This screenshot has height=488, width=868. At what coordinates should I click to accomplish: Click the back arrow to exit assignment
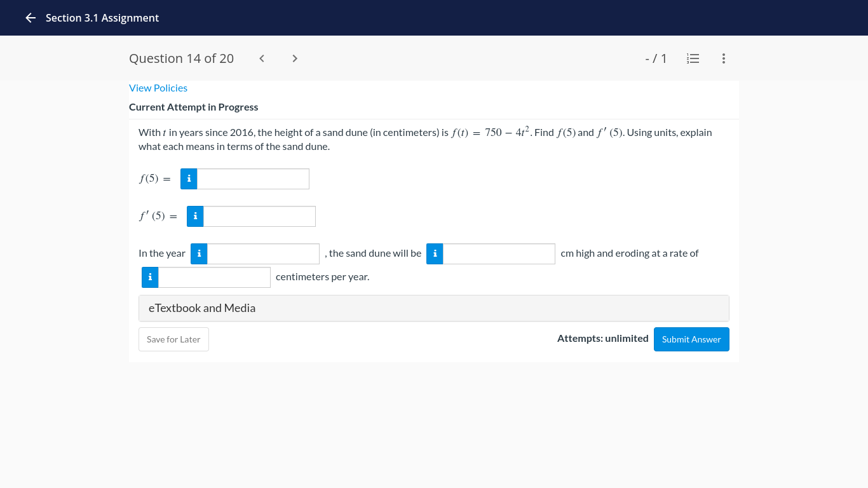point(30,18)
